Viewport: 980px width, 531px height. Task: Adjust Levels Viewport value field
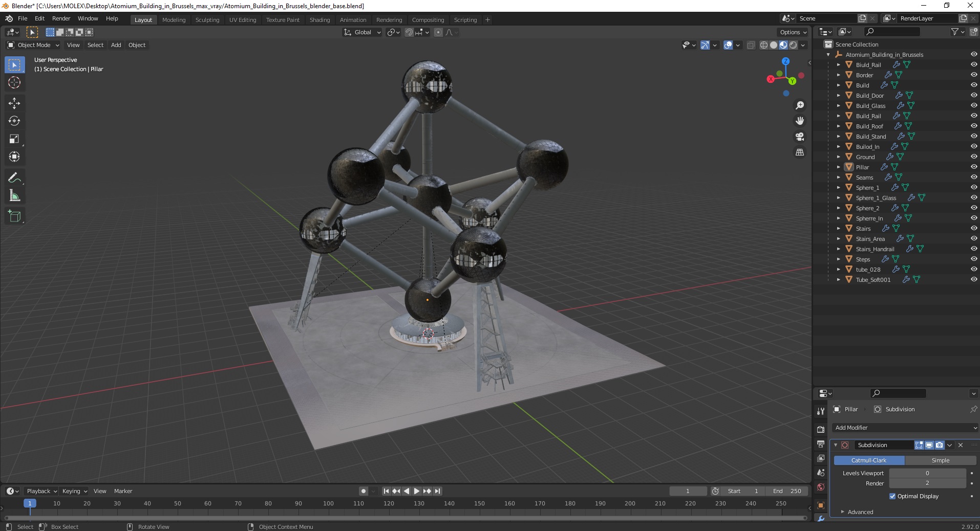coord(927,473)
